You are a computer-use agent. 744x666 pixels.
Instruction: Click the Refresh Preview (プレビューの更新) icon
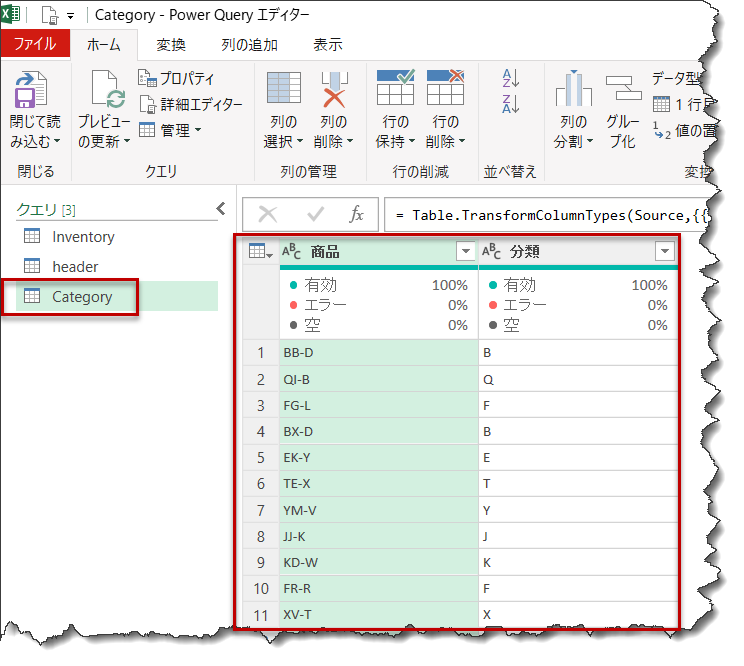pos(108,89)
